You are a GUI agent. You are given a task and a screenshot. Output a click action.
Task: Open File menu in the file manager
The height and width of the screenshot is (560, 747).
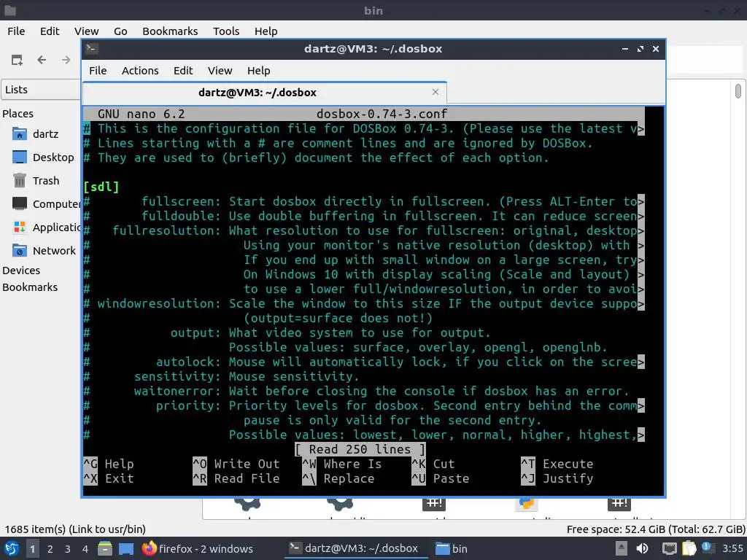(16, 31)
